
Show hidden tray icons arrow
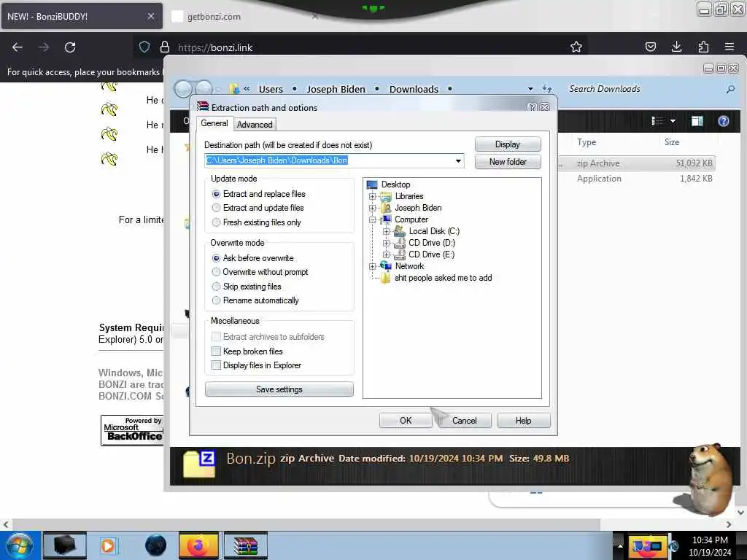click(x=620, y=545)
